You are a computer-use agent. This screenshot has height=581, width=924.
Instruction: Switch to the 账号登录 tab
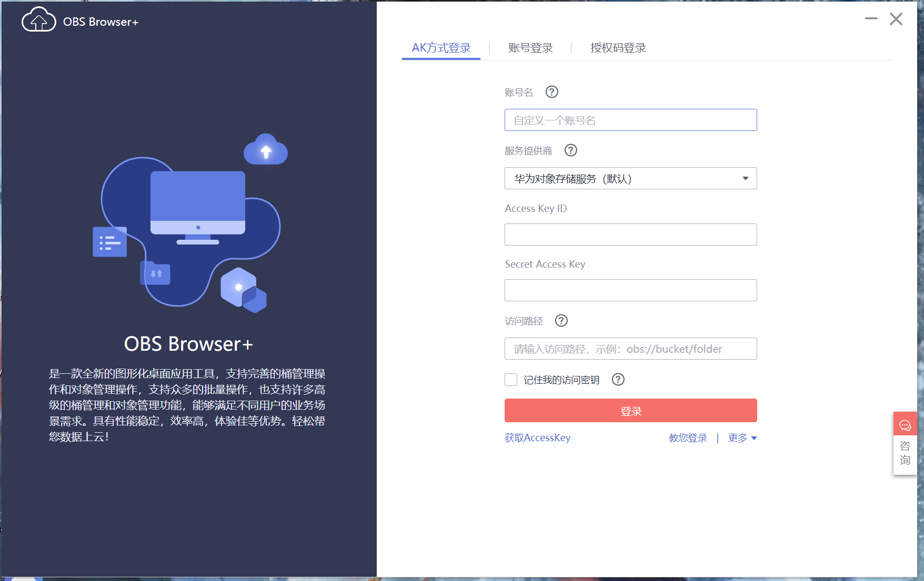tap(530, 48)
